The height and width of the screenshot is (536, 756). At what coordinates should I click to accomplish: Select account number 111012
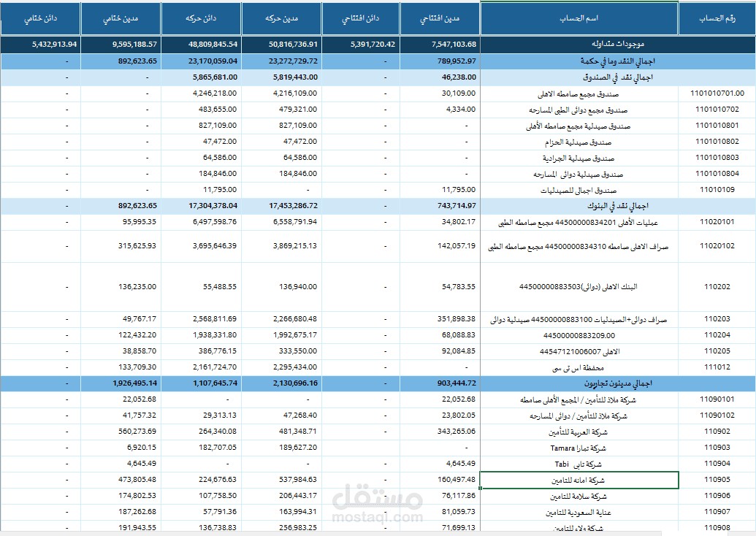717,367
